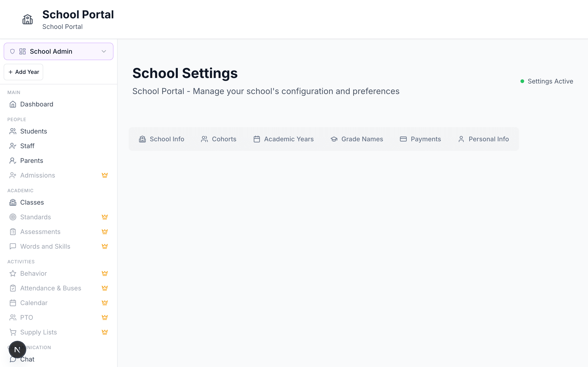Viewport: 588px width, 367px height.
Task: Navigate to the Staff page
Action: point(27,146)
